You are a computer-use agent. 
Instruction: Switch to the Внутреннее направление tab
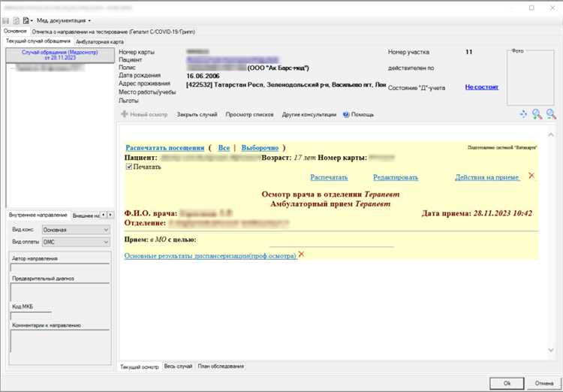[x=38, y=215]
